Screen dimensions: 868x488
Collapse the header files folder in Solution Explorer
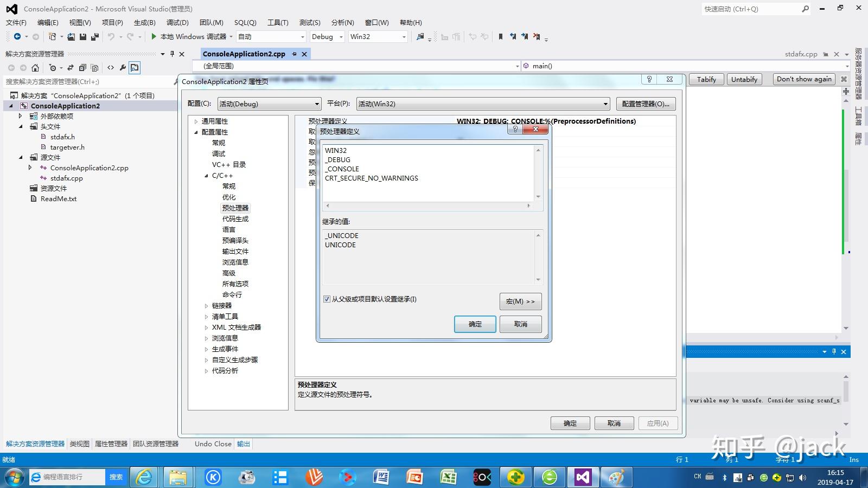(21, 126)
